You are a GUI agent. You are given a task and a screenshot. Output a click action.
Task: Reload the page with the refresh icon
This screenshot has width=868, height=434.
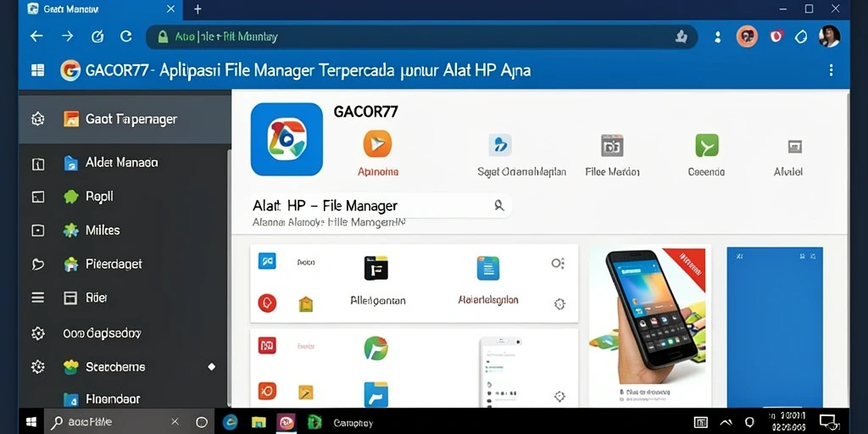point(126,36)
